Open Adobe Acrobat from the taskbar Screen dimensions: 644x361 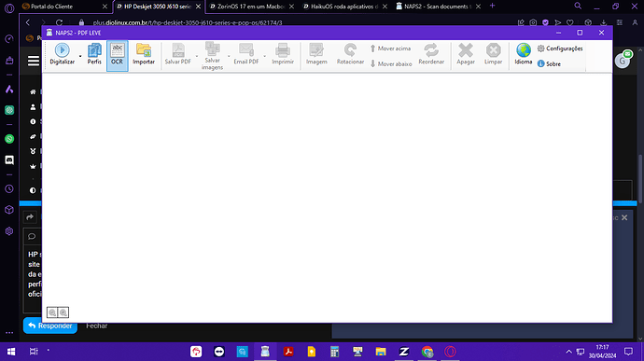coord(288,352)
